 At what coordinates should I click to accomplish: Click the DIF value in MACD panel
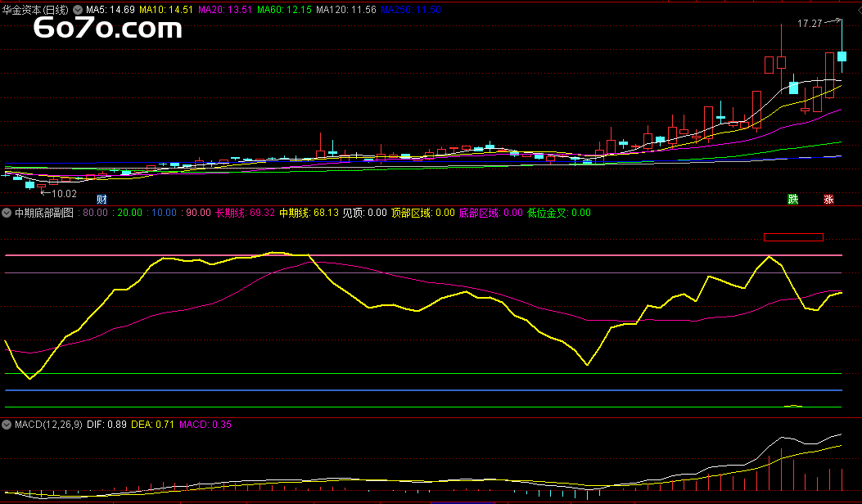point(107,425)
